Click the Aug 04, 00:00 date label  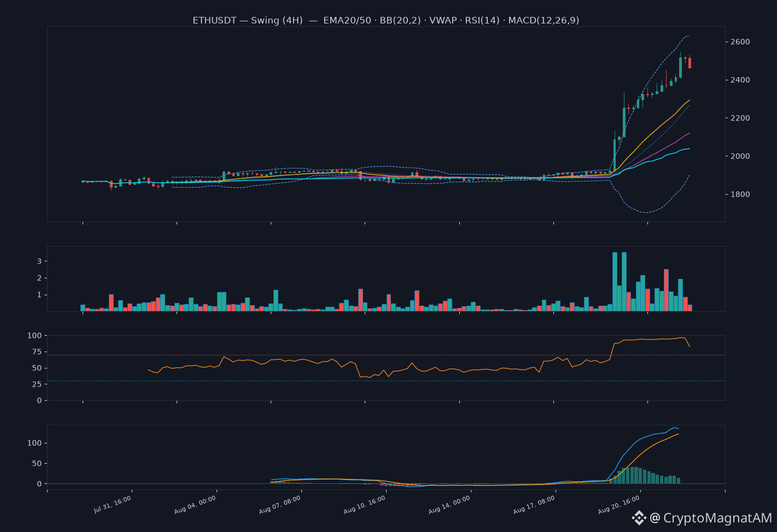click(x=195, y=505)
